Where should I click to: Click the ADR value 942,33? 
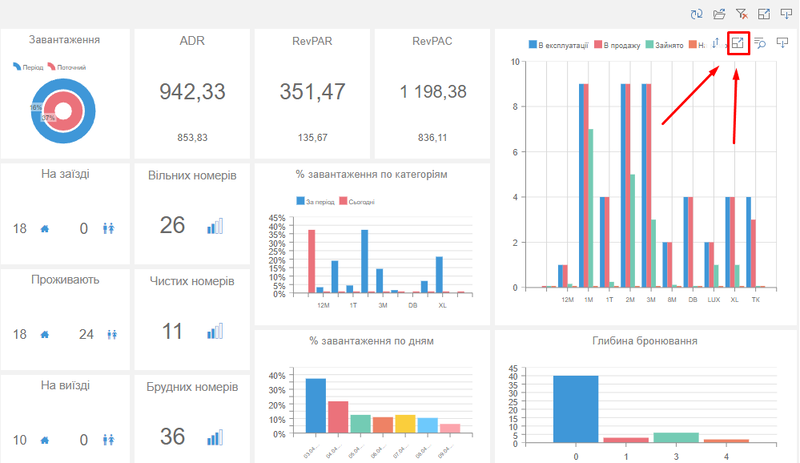193,92
